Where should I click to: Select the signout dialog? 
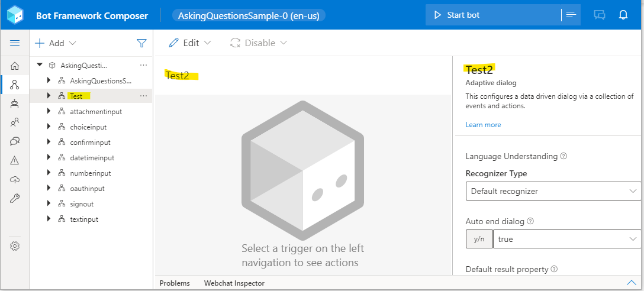82,204
